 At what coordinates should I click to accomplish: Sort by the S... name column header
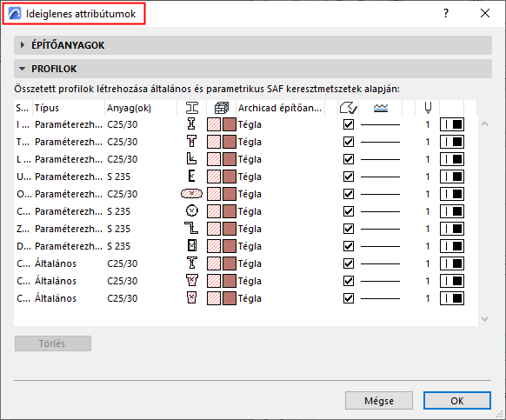click(x=23, y=108)
